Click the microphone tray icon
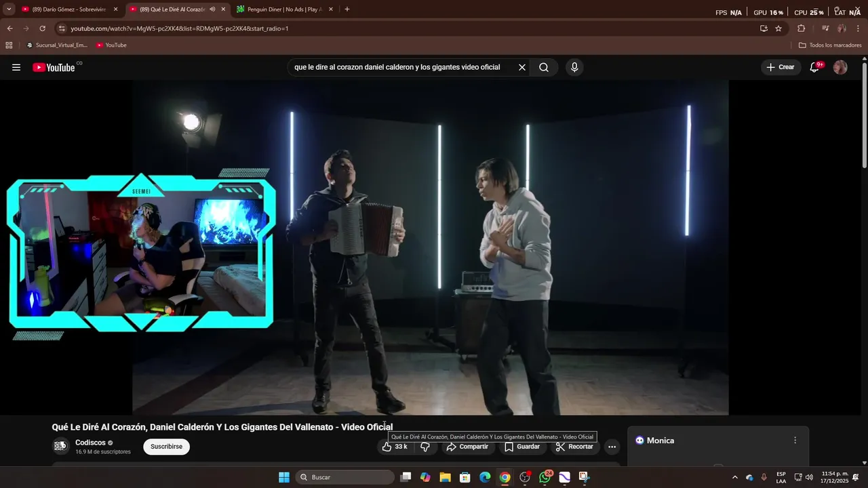Image resolution: width=868 pixels, height=488 pixels. pos(764,477)
